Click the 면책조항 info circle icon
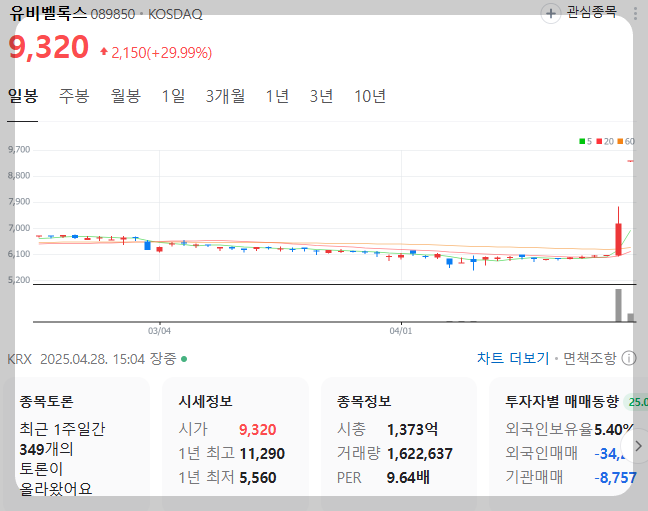This screenshot has width=648, height=511. (629, 358)
